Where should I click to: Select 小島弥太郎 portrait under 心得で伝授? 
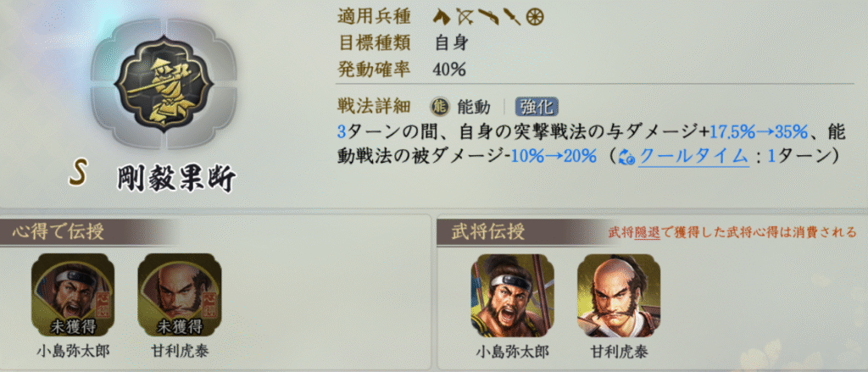73,295
